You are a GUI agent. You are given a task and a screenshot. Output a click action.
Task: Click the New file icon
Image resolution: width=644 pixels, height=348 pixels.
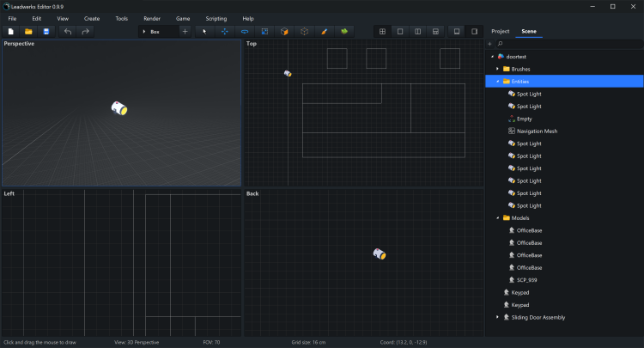click(x=11, y=32)
